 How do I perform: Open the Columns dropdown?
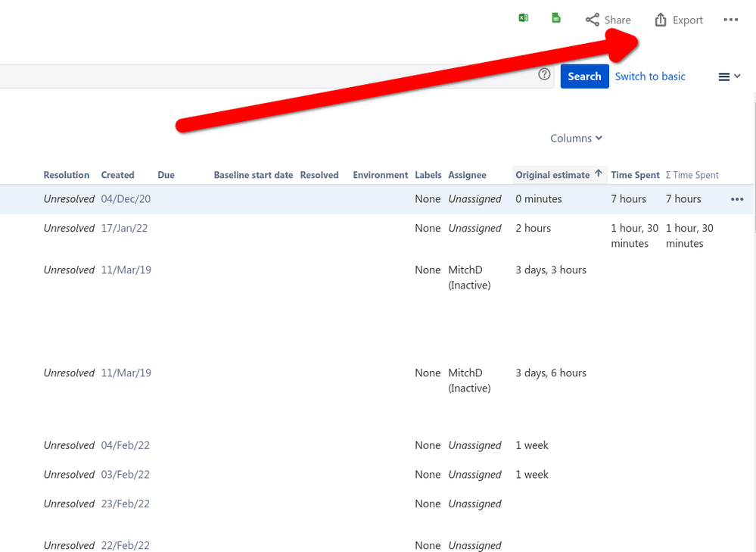coord(575,138)
